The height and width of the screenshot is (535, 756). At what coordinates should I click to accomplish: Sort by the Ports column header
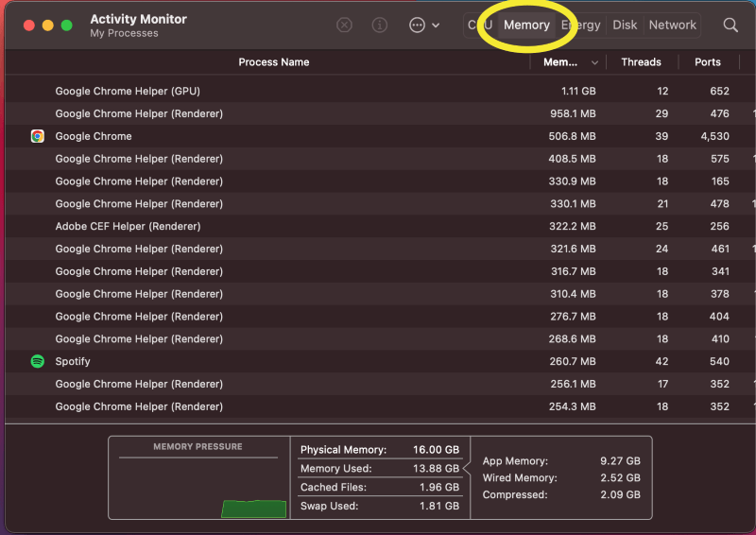(x=707, y=61)
